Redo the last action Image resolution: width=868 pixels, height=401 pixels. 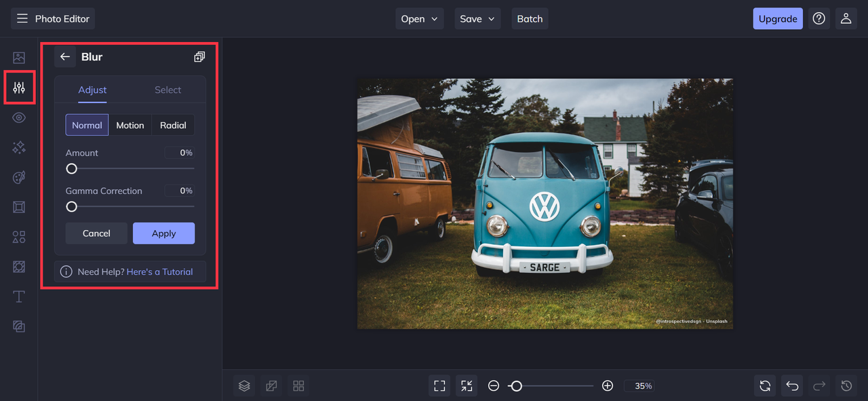point(819,386)
